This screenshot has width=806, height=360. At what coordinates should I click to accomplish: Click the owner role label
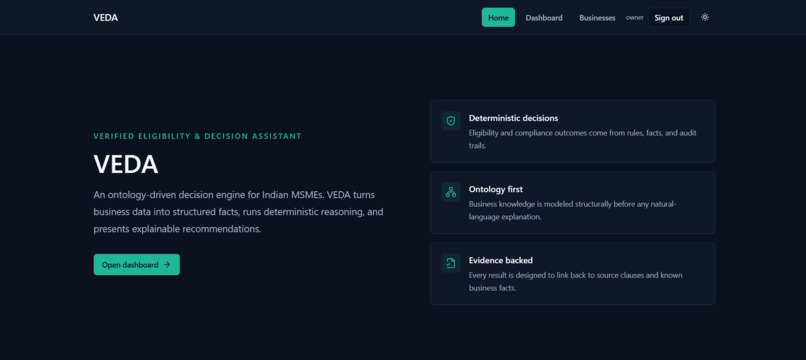pyautogui.click(x=634, y=17)
